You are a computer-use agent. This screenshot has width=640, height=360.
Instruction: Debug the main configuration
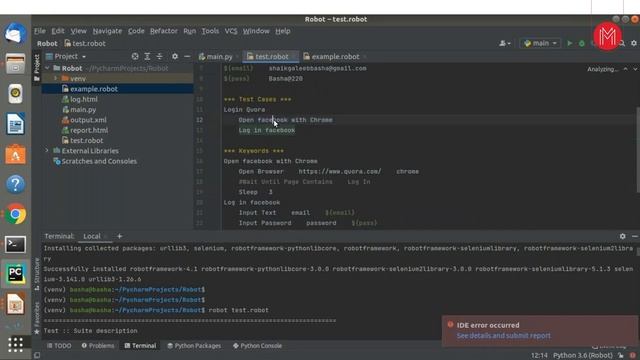point(582,43)
